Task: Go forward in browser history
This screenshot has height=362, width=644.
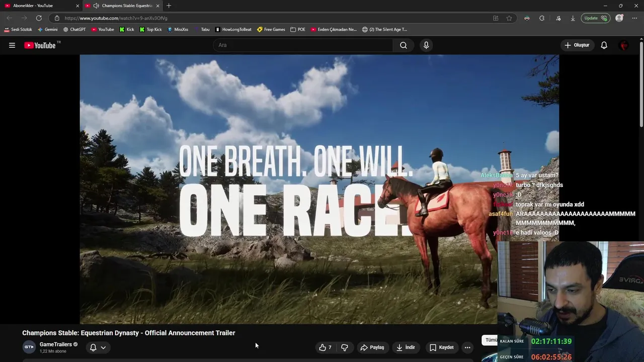Action: click(x=24, y=18)
